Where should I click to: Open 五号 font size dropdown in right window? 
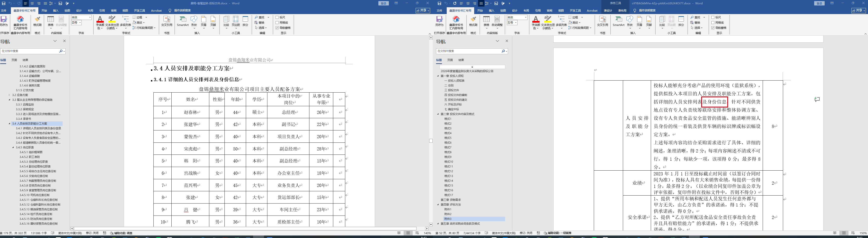click(x=516, y=22)
